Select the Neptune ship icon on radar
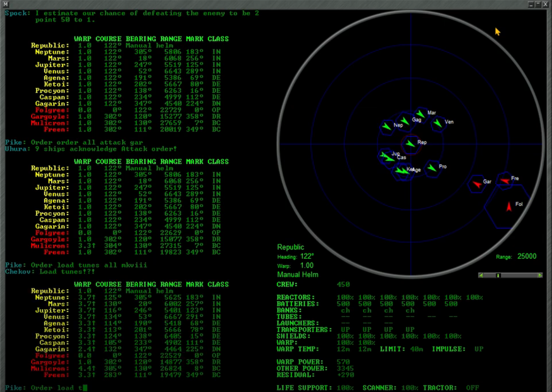Image resolution: width=552 pixels, height=392 pixels. pyautogui.click(x=387, y=127)
